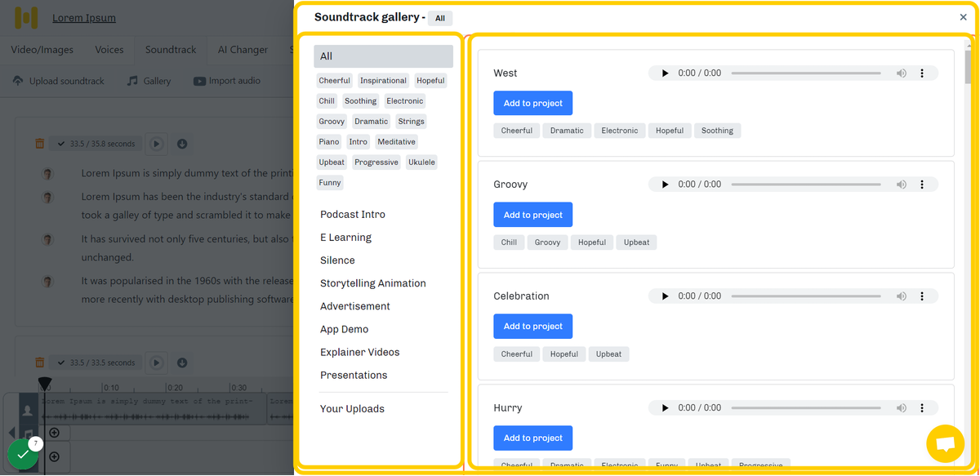980x476 pixels.
Task: Seek within the West track progress bar
Action: pos(805,73)
